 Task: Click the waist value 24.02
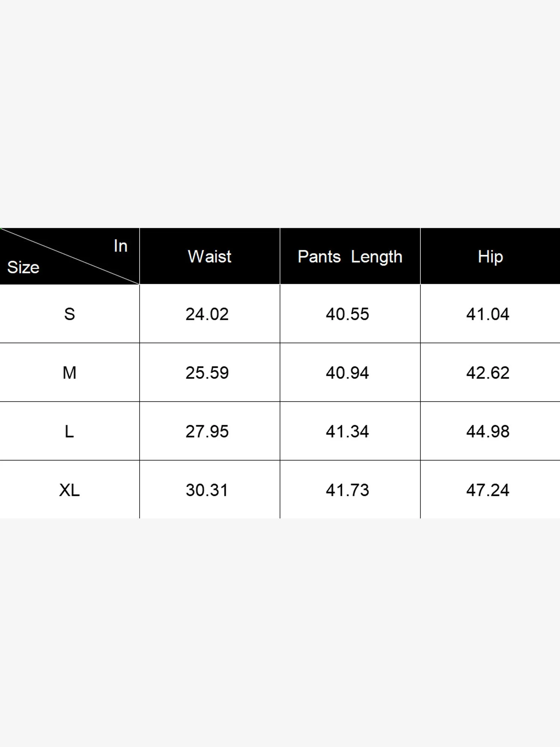(207, 314)
